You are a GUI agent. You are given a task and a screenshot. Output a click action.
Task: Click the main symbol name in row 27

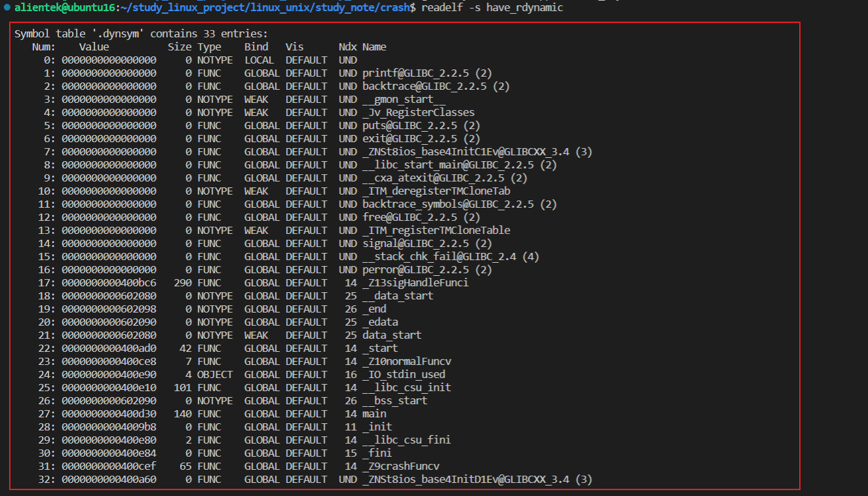(374, 413)
